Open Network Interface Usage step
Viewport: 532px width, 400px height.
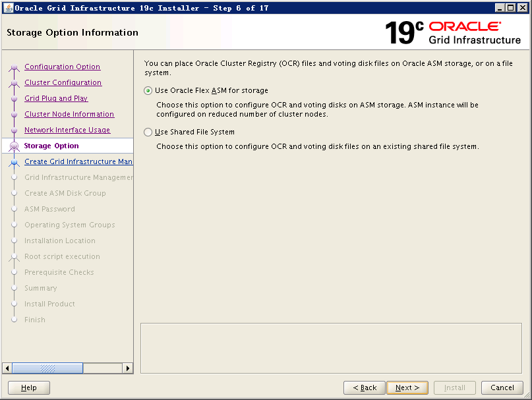point(67,130)
